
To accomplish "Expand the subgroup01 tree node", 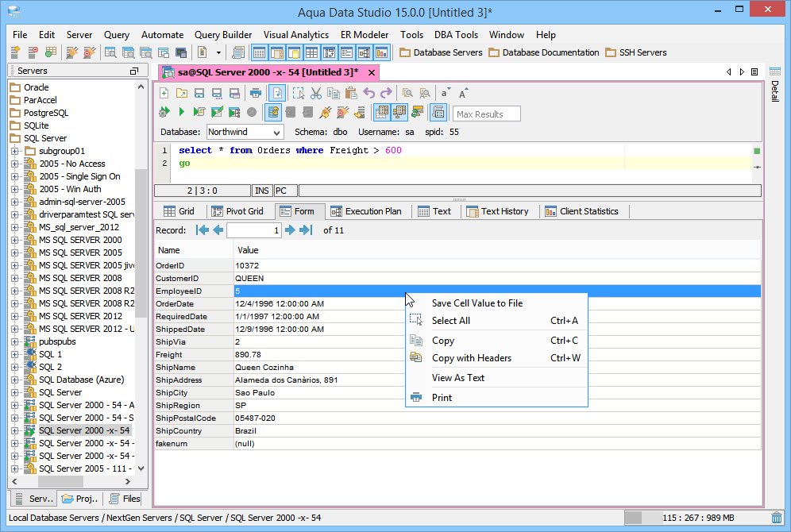I will pos(14,151).
